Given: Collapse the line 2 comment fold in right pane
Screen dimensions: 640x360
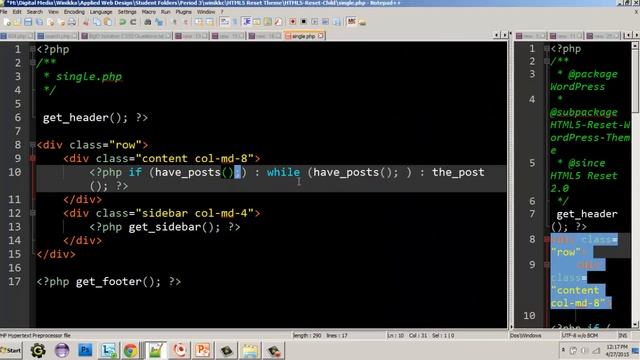Looking at the screenshot, I should 547,61.
